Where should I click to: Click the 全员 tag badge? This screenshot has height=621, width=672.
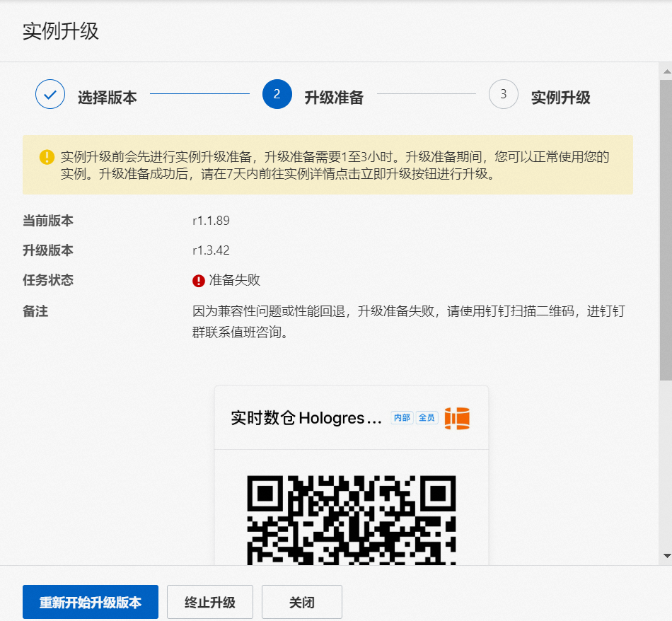click(427, 417)
